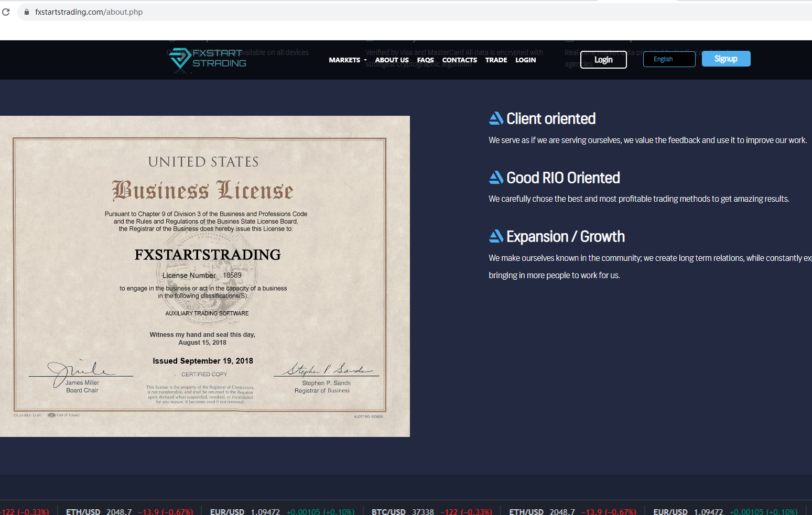Viewport: 812px width, 515px height.
Task: Click the James Miller Board Chair signature
Action: [x=79, y=371]
